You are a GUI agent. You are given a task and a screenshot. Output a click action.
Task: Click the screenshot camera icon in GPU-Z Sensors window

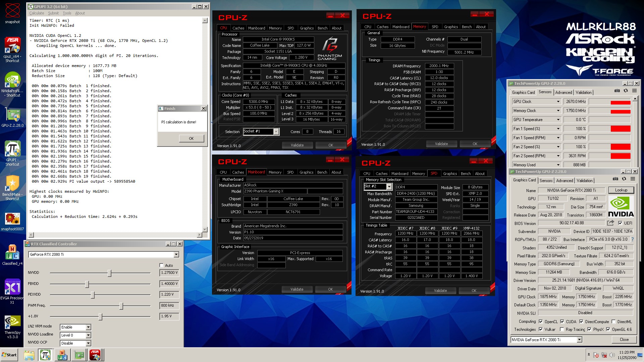coord(617,91)
